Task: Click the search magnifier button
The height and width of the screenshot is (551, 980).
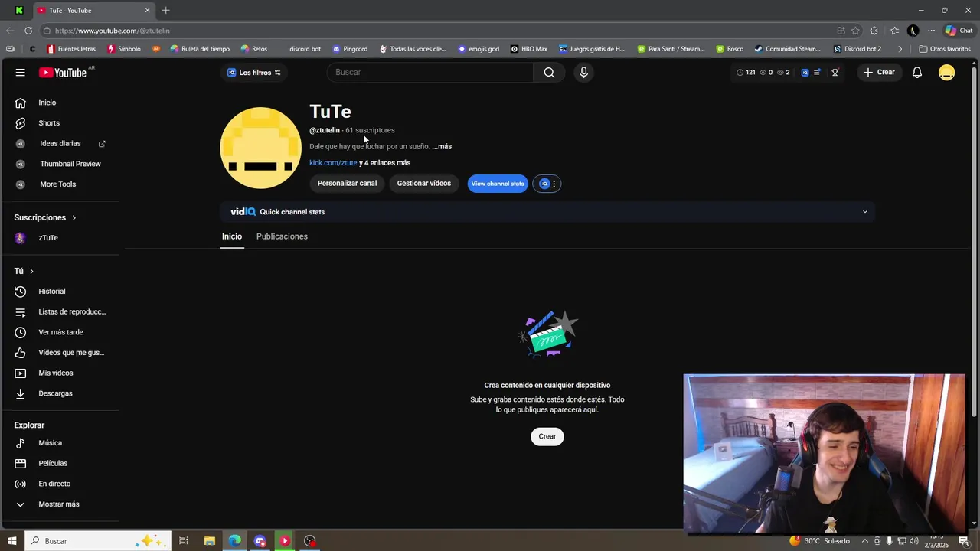Action: coord(549,72)
